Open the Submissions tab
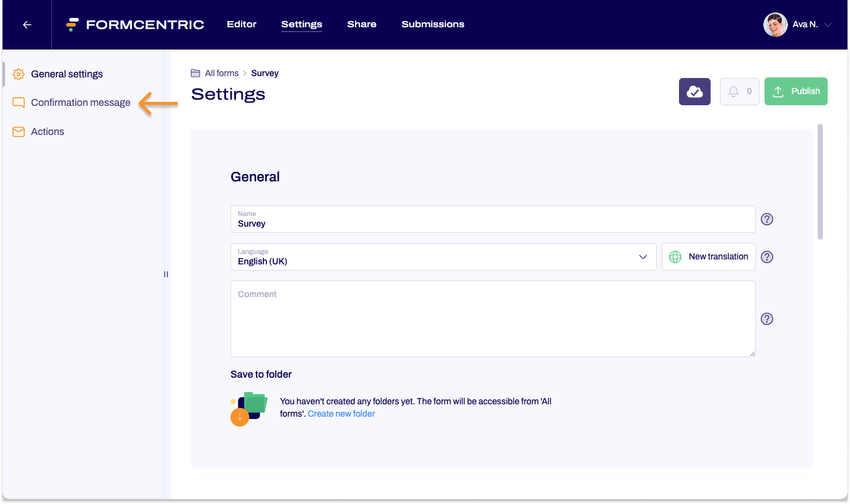This screenshot has width=850, height=504. (432, 24)
